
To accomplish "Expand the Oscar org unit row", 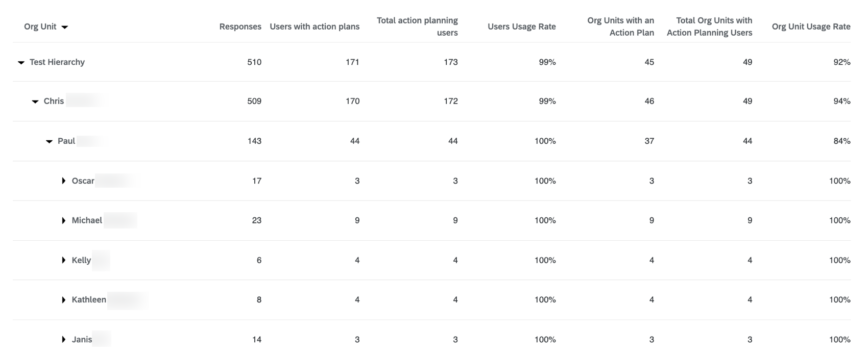I will [x=64, y=181].
